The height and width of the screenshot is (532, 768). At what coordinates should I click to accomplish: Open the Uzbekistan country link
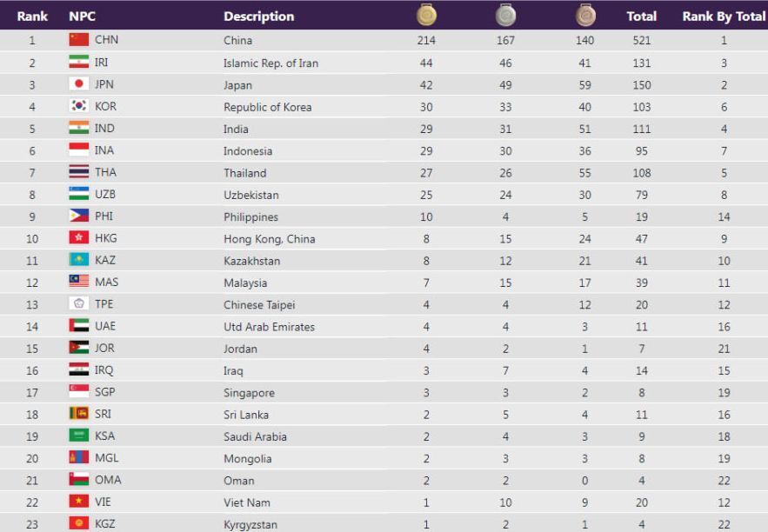click(x=251, y=195)
